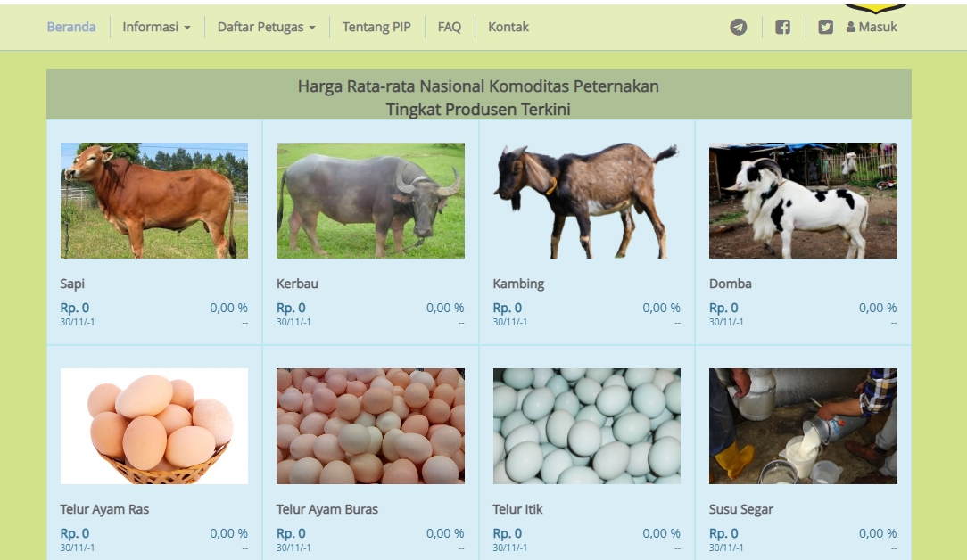Select the Sapi cow thumbnail
This screenshot has height=560, width=967.
(x=154, y=201)
